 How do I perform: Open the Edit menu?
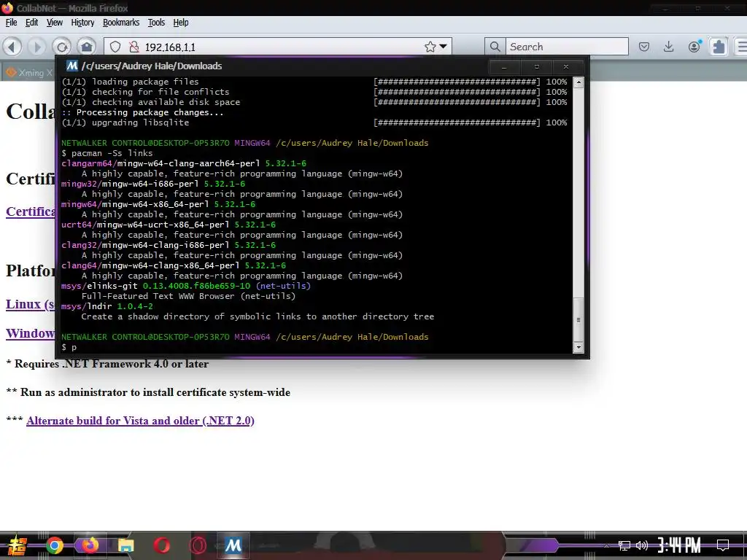pos(31,23)
